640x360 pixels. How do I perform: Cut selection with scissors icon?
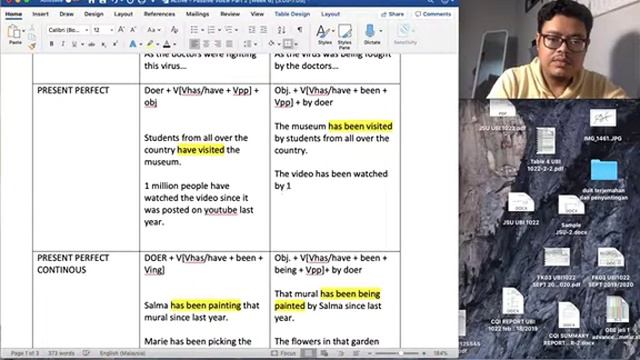click(x=32, y=28)
